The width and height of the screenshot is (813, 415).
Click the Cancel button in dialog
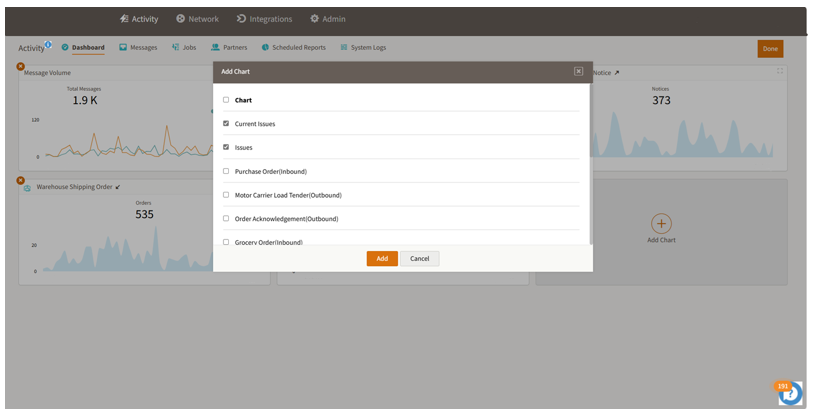point(419,258)
